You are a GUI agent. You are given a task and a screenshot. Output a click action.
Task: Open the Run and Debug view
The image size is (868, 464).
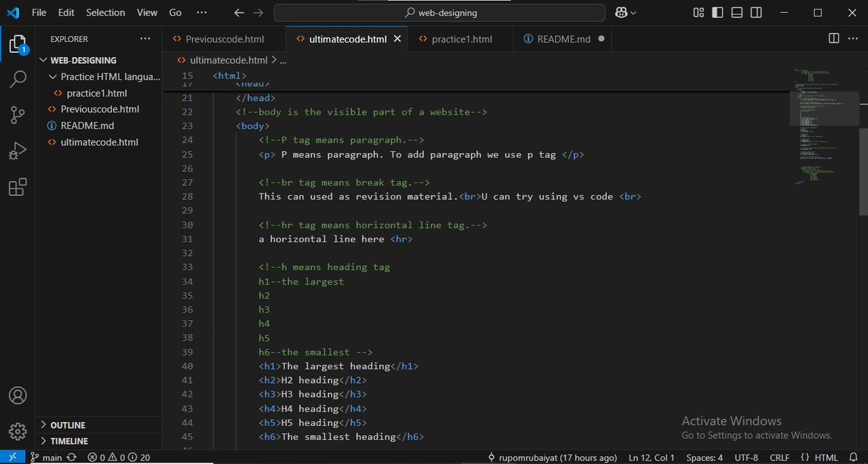[x=18, y=151]
